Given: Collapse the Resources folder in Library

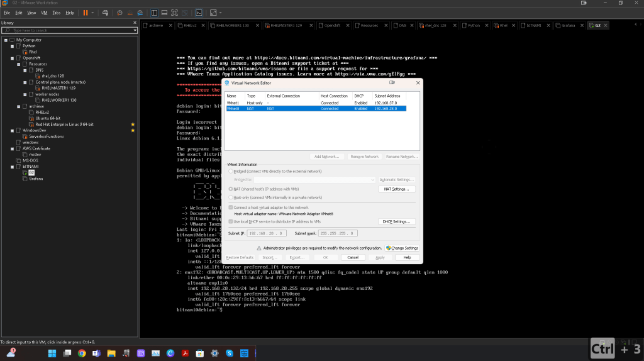Looking at the screenshot, I should 18,65.
